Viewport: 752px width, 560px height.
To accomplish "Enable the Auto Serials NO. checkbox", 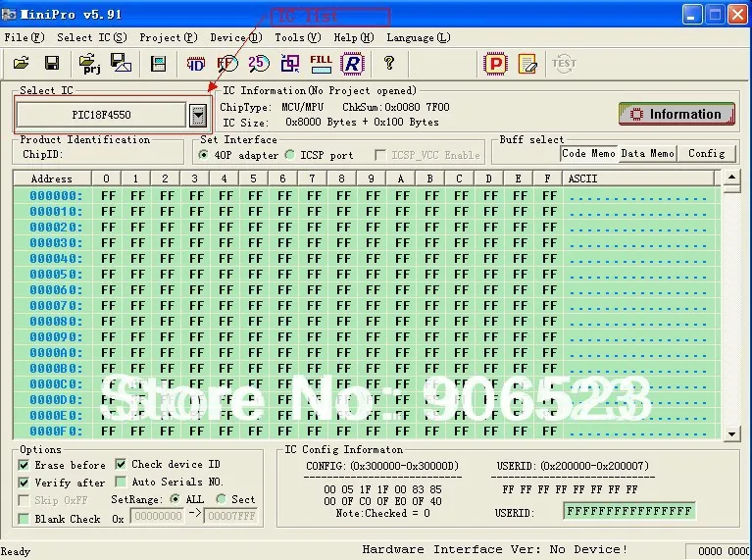I will click(x=121, y=482).
